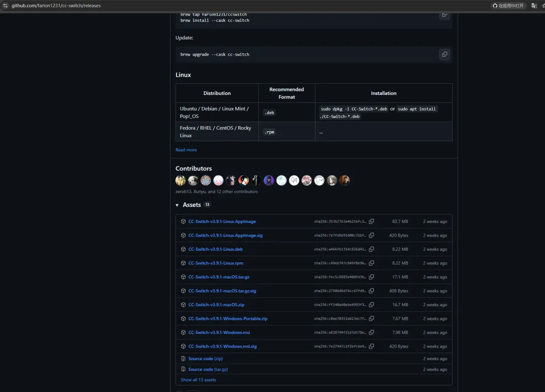Download CC-Switch-v3.9.1-Windows-Portable.zip
The width and height of the screenshot is (545, 392).
click(x=228, y=319)
